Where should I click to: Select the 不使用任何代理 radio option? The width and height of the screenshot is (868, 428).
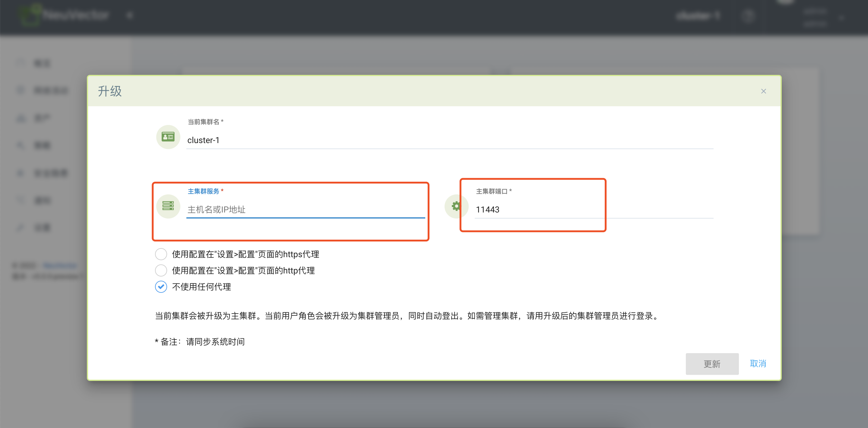(x=161, y=287)
